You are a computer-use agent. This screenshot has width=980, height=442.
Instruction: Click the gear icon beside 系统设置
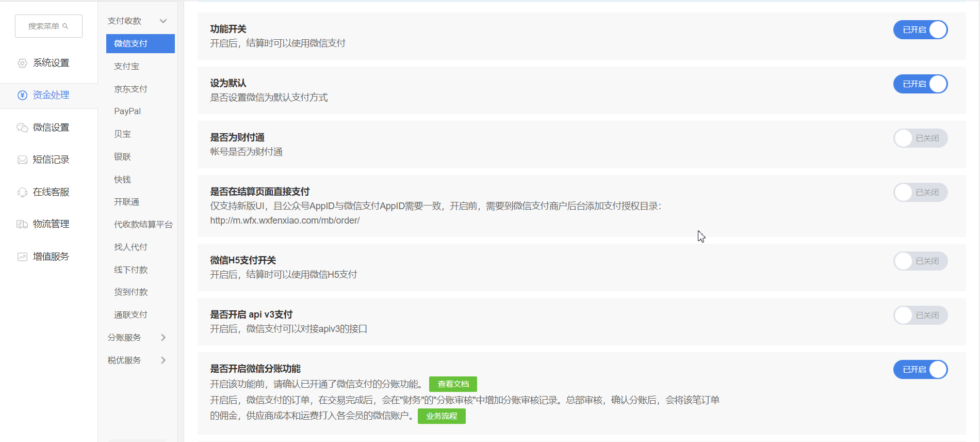click(x=22, y=63)
